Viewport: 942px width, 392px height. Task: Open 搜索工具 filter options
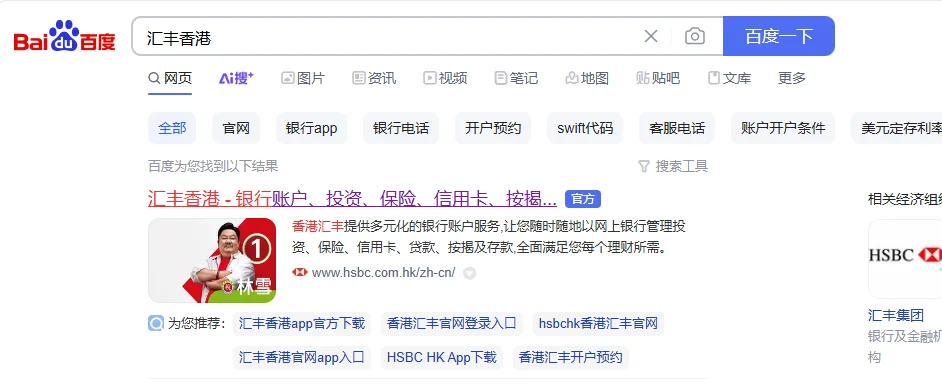pyautogui.click(x=673, y=166)
